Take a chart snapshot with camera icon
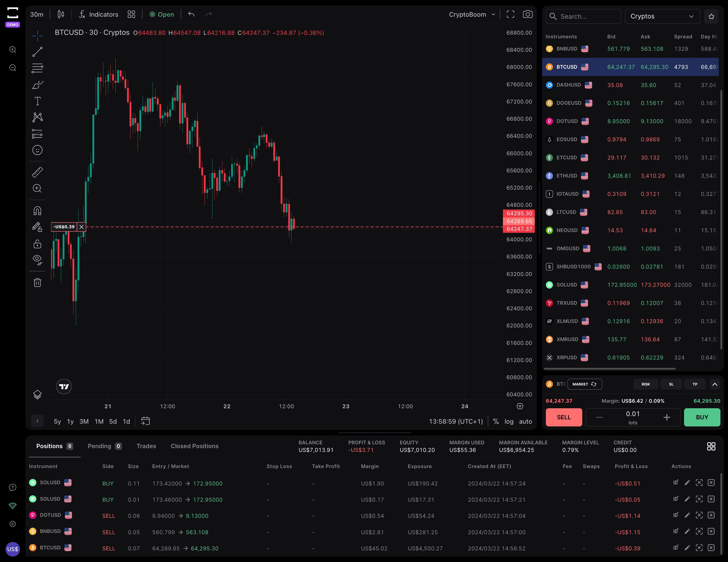Screen dimensions: 728x562 click(x=527, y=14)
